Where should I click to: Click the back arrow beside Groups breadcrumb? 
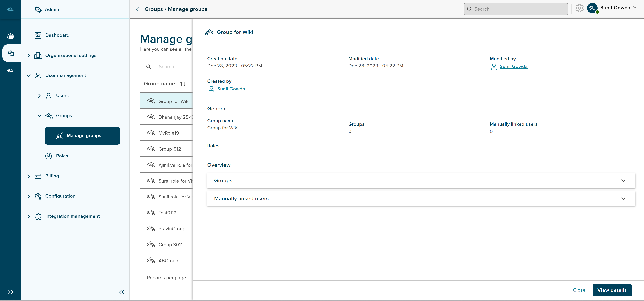tap(139, 9)
